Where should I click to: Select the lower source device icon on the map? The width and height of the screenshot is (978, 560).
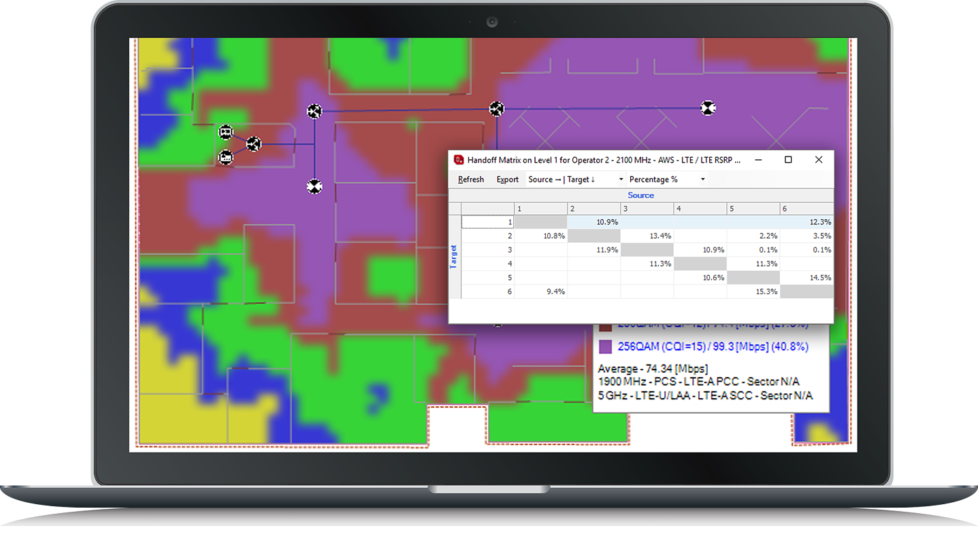point(226,157)
